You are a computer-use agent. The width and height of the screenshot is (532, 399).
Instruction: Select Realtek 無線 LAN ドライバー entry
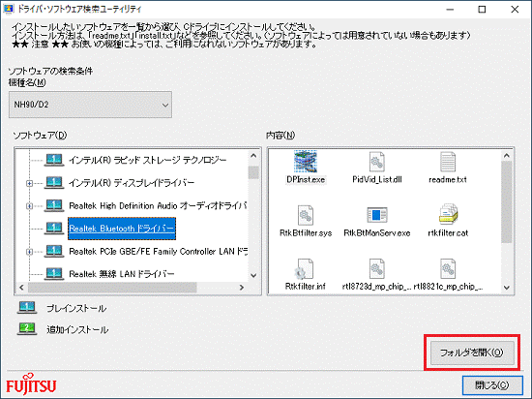click(x=122, y=274)
